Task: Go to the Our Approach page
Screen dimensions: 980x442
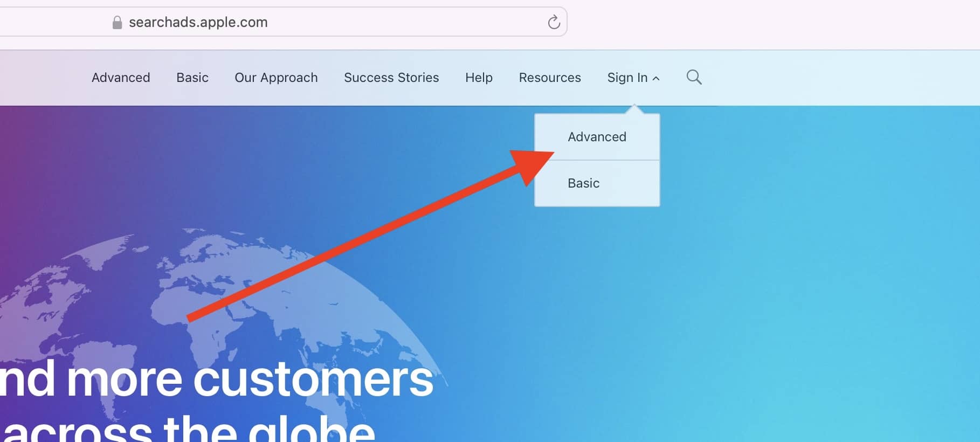Action: click(276, 78)
